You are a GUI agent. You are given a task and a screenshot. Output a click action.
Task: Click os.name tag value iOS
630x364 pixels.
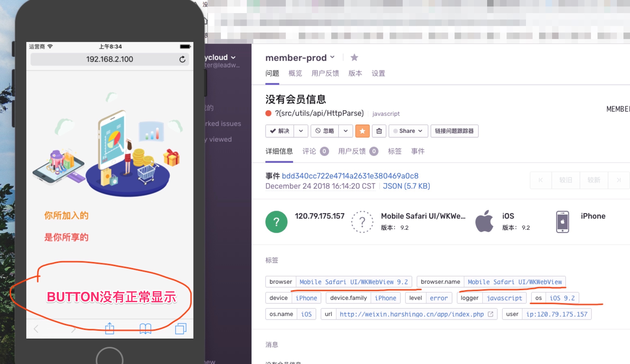(x=306, y=314)
